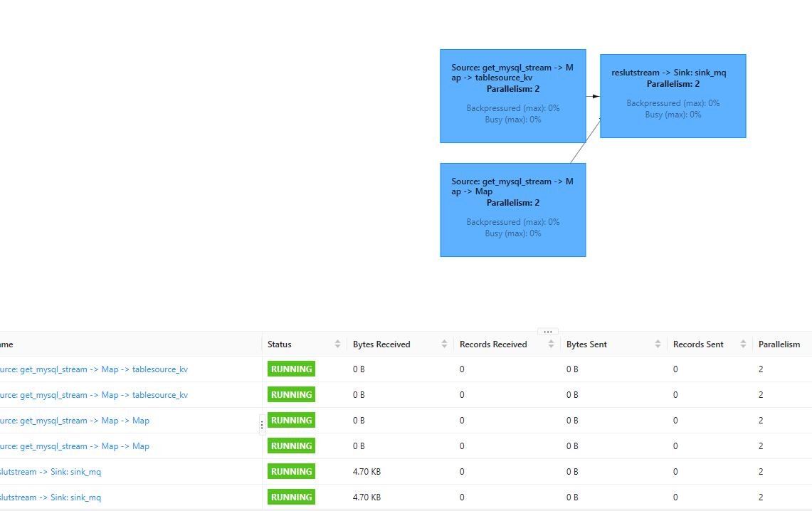This screenshot has height=511, width=812.
Task: Select the tablesource_kv source node in graph
Action: [512, 96]
